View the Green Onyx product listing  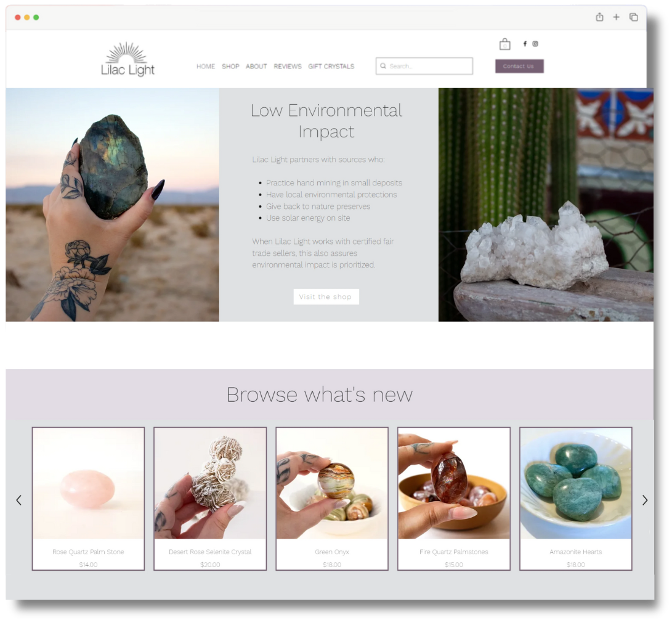(331, 498)
